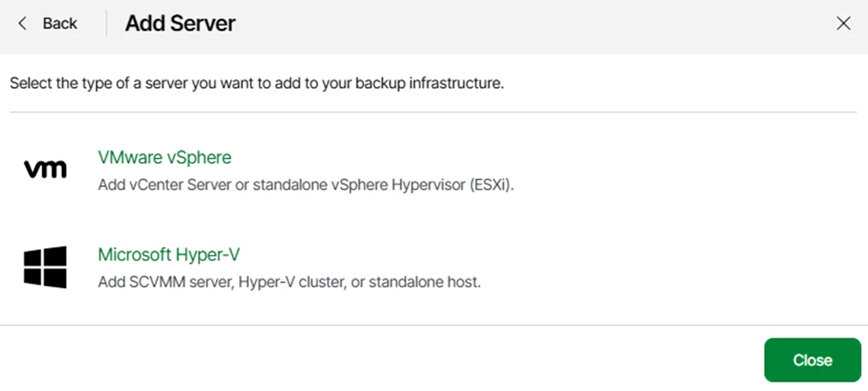Viewport: 868px width, 391px height.
Task: Click the VMware 'vm' logo icon
Action: coord(46,169)
